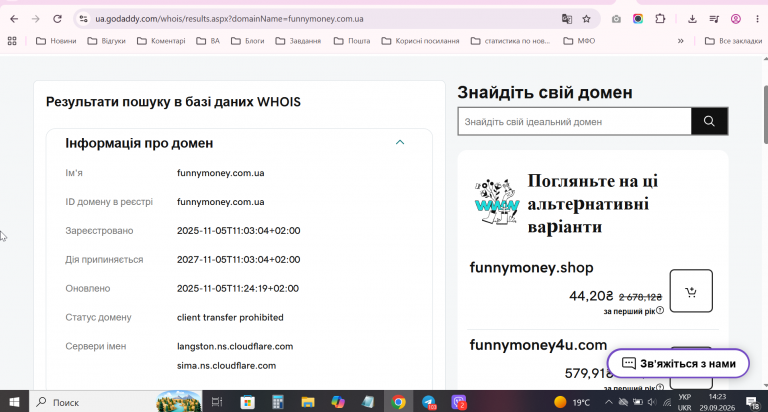Open the Новини bookmarks folder
The image size is (768, 412).
[56, 41]
